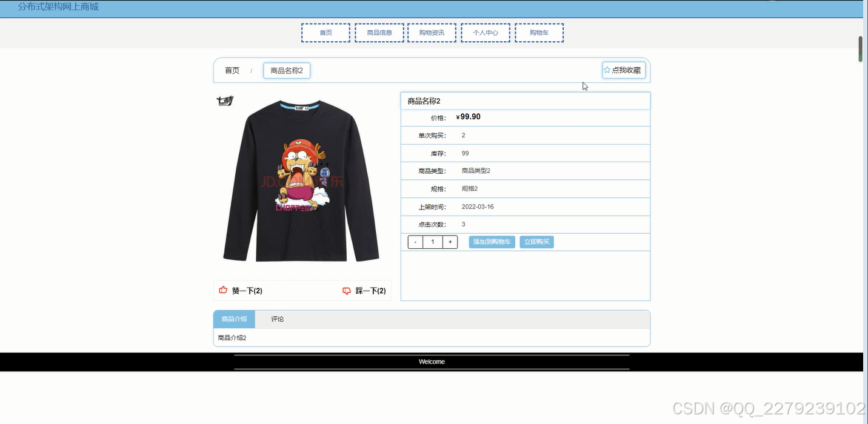The width and height of the screenshot is (868, 424).
Task: Switch to the 评论 tab
Action: [x=277, y=319]
